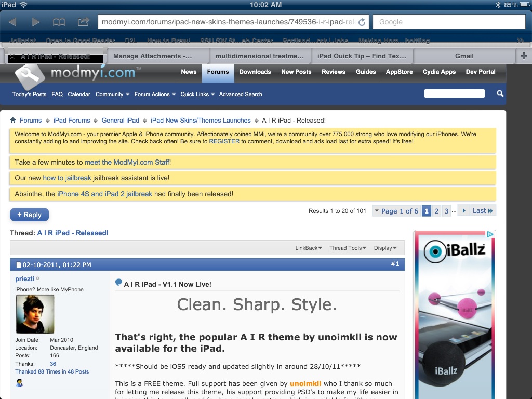Open the Calendar link
Image resolution: width=532 pixels, height=399 pixels.
79,95
